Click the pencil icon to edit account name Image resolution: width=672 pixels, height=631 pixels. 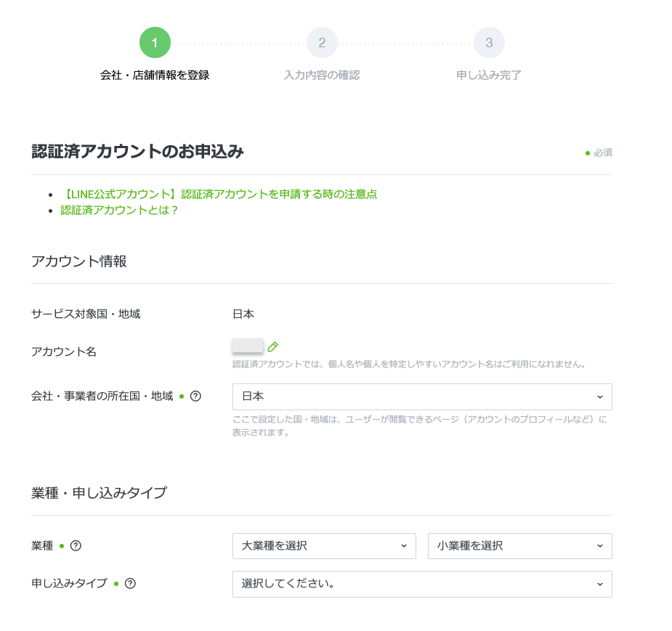(x=273, y=347)
